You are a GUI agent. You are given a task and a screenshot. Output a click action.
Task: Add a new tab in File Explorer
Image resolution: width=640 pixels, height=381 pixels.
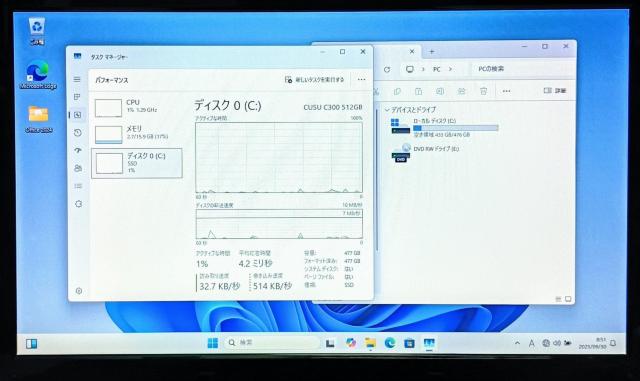point(431,51)
